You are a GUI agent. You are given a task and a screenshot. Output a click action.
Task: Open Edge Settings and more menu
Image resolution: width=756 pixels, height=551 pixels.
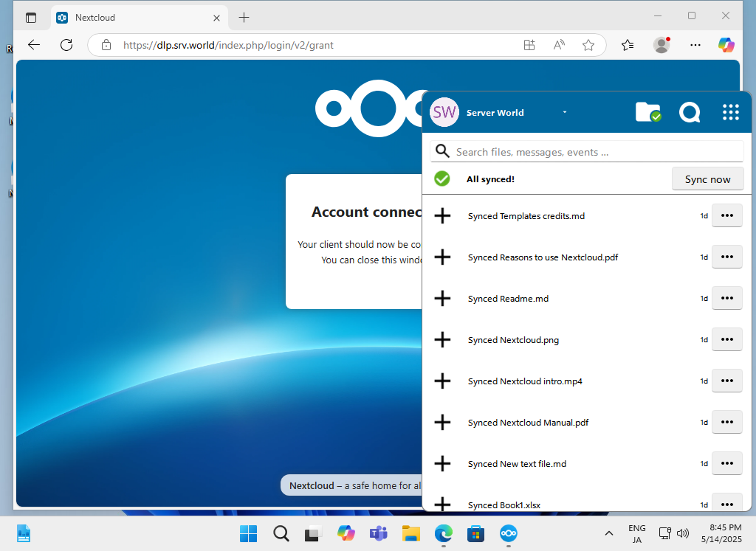695,45
